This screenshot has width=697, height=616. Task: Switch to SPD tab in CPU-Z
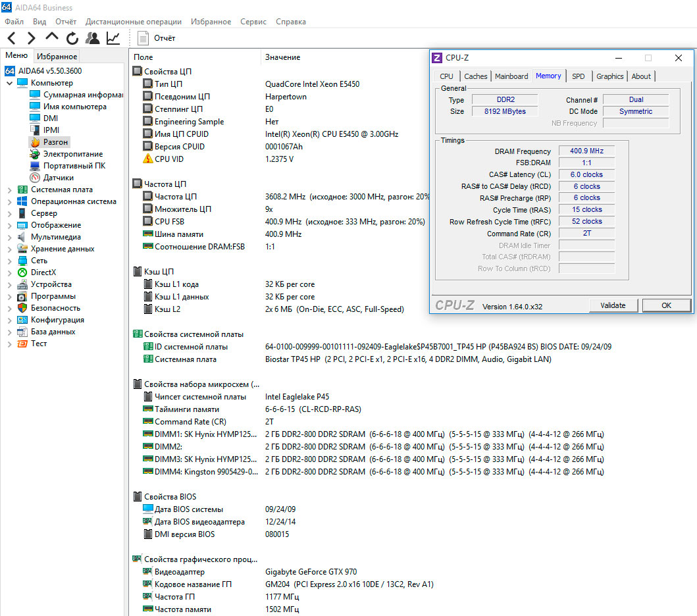579,76
